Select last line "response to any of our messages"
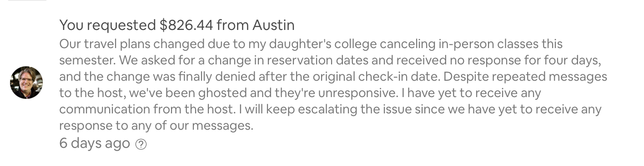This screenshot has width=644, height=166. 156,126
